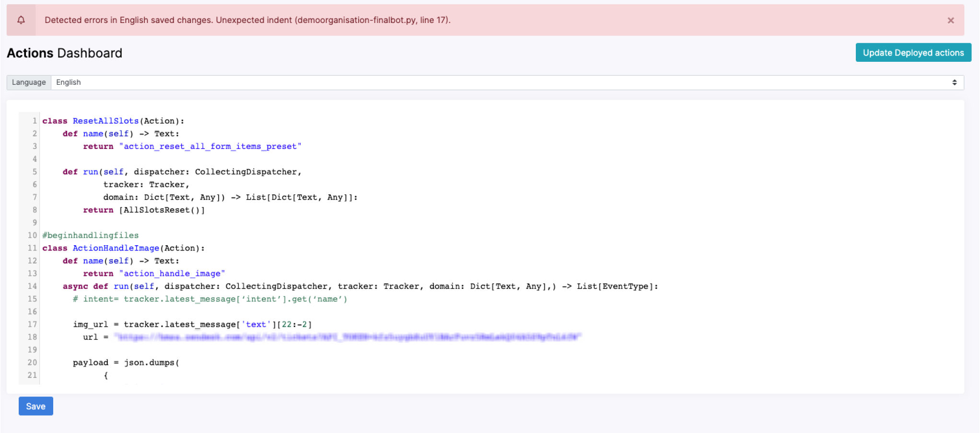980x433 pixels.
Task: Click the blurred url string on line 18
Action: pos(348,337)
